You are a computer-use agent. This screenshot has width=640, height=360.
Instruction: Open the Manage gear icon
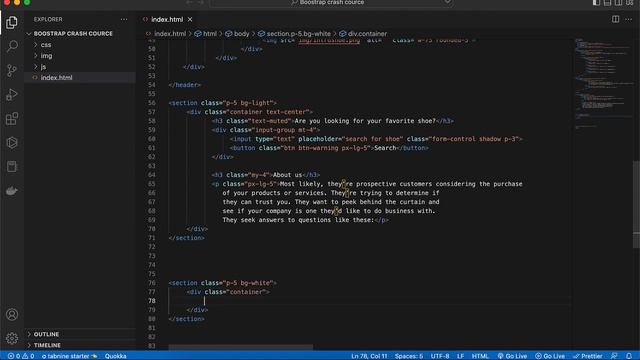click(12, 338)
